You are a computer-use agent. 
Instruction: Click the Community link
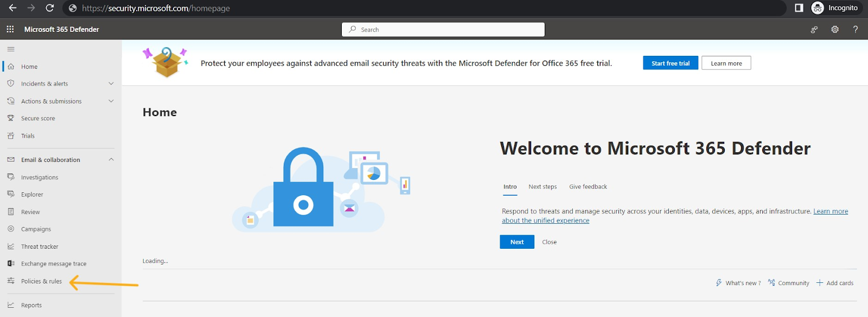[789, 283]
